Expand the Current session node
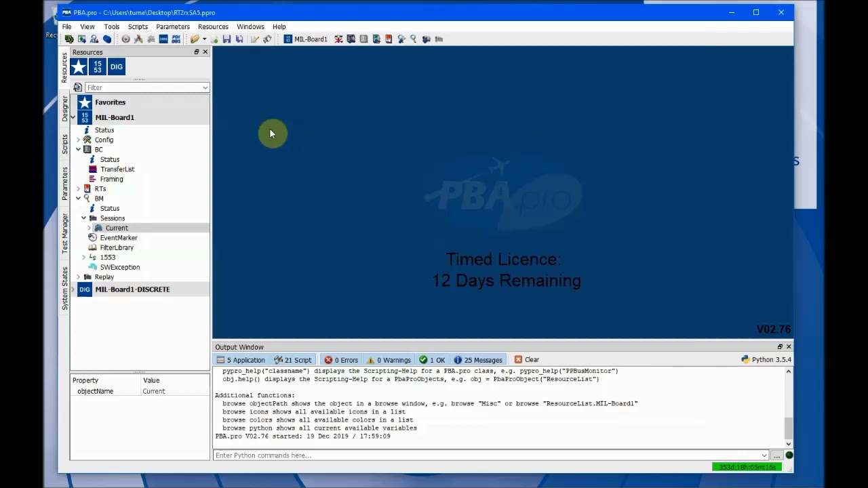 click(x=89, y=228)
